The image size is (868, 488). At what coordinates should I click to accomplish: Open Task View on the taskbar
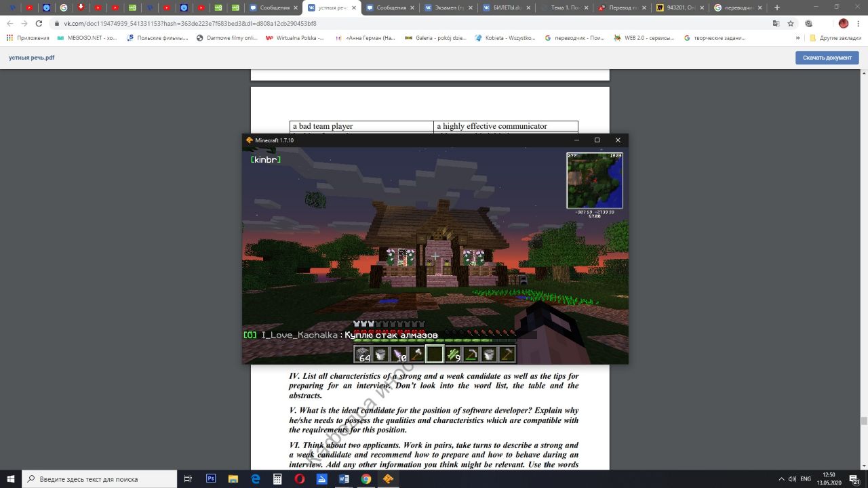(x=189, y=479)
